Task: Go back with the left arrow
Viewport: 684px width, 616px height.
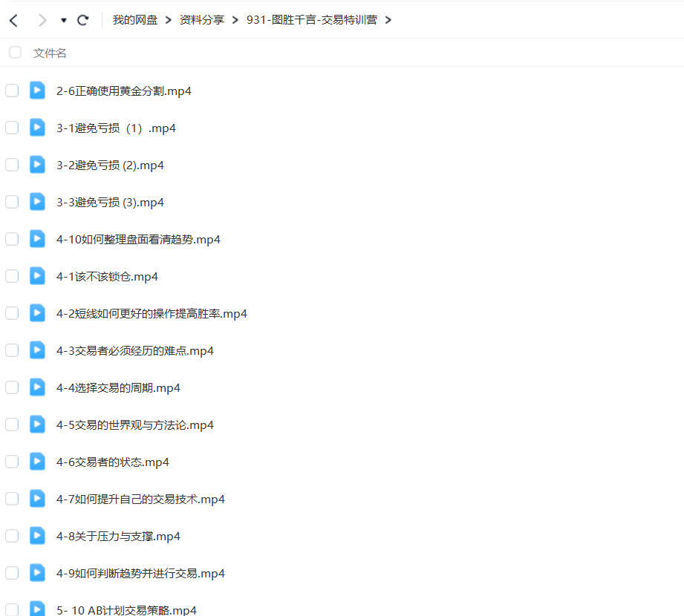Action: pos(13,20)
